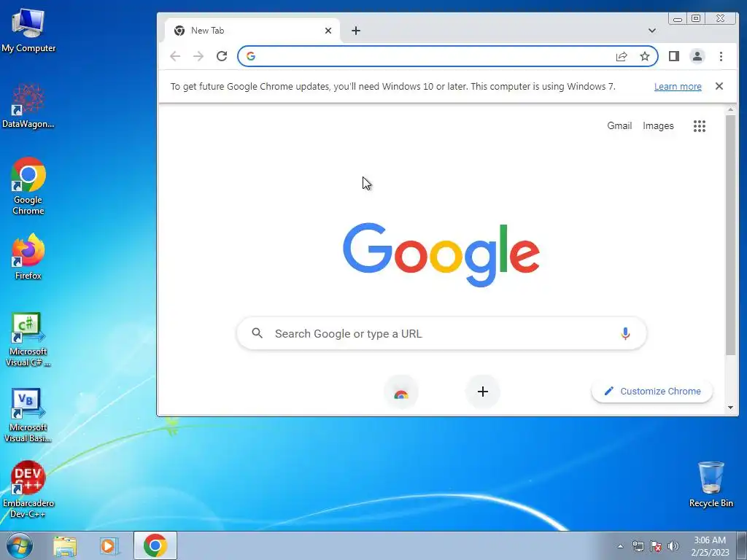Go back with the back arrow

pos(175,56)
